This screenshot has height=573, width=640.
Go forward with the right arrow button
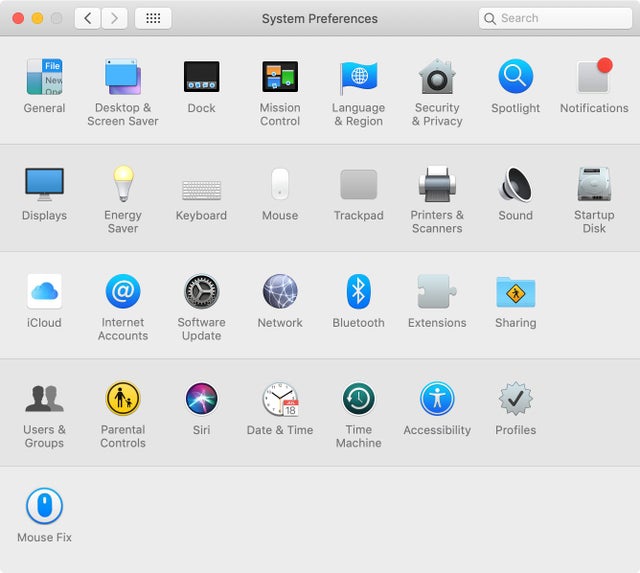[114, 18]
